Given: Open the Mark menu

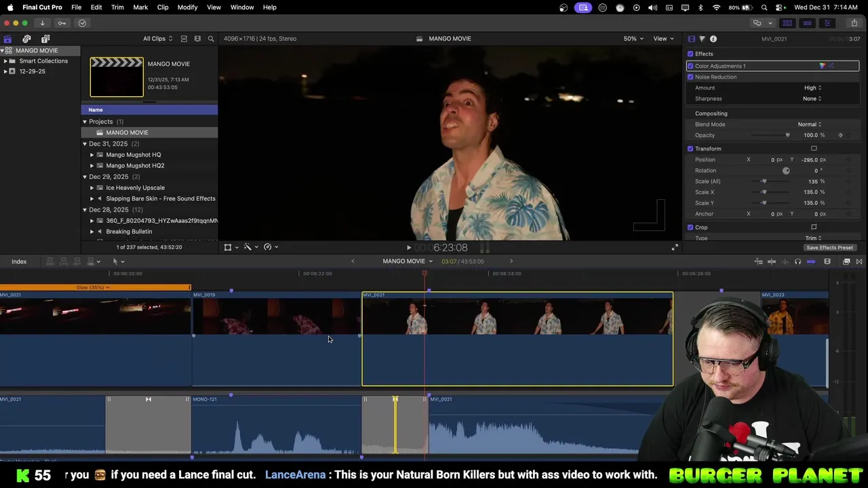Looking at the screenshot, I should click(x=140, y=7).
